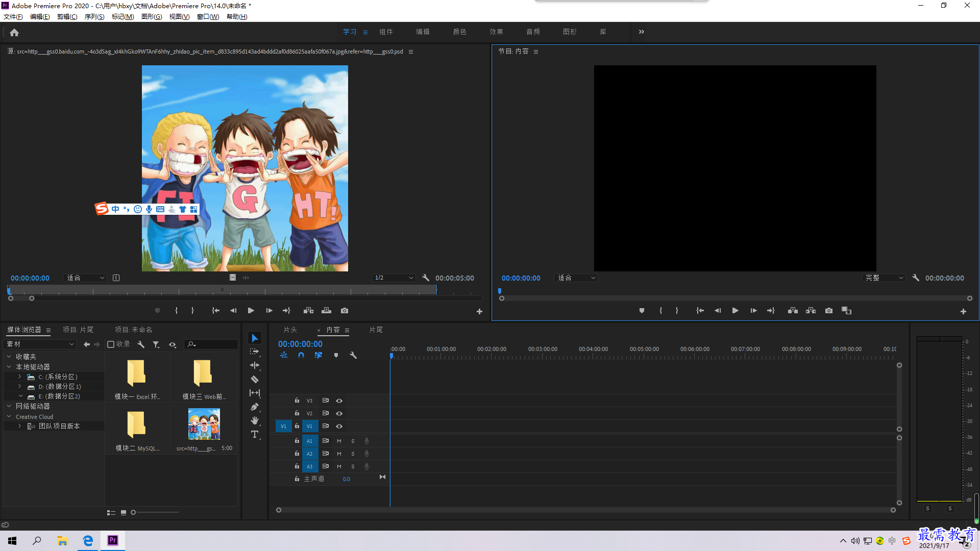Select the Selection tool arrow

pos(255,338)
